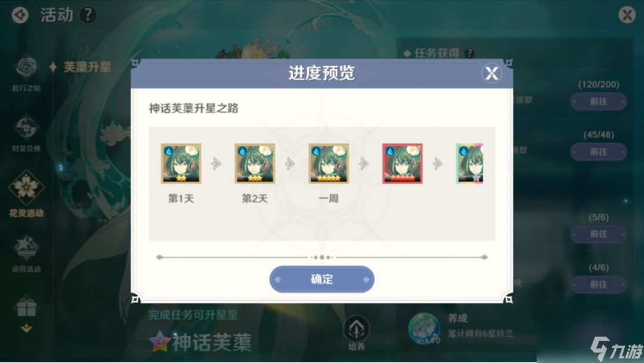The image size is (644, 363).
Task: Open the 时装兑换 sidebar icon
Action: (26, 127)
